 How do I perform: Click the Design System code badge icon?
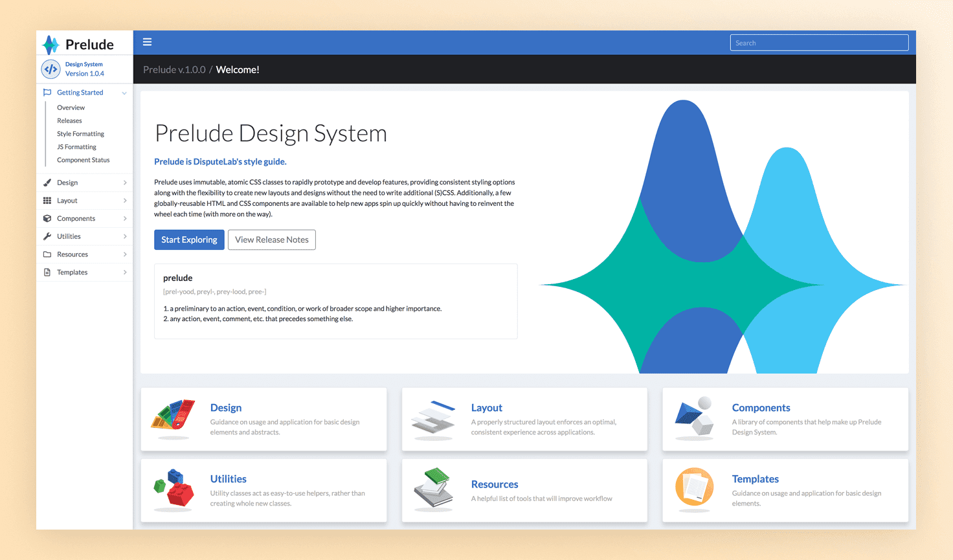[x=50, y=69]
